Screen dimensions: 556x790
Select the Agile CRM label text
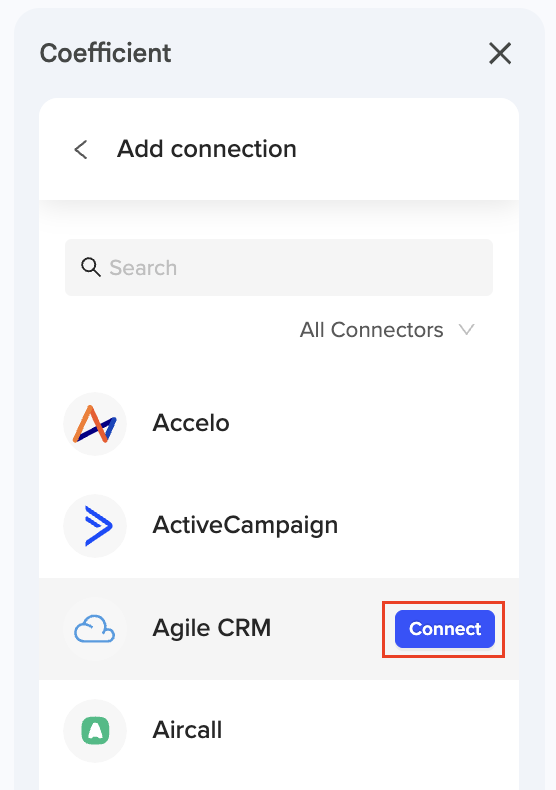point(212,628)
